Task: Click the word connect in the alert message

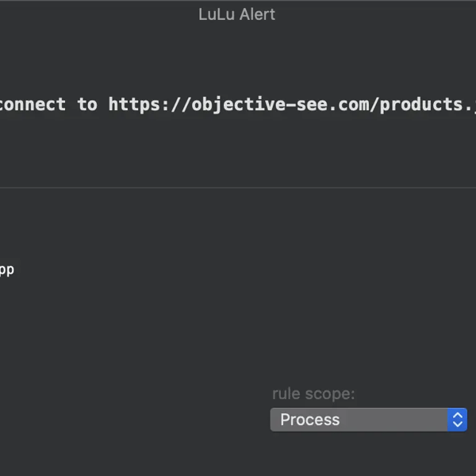Action: [x=33, y=105]
